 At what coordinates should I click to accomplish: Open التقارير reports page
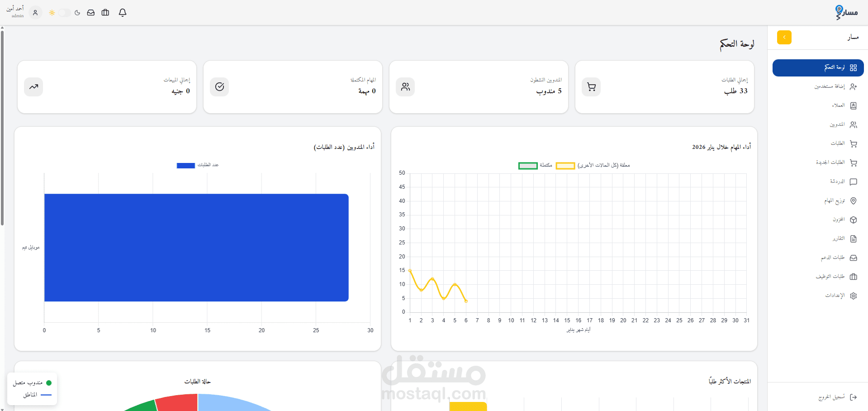818,239
